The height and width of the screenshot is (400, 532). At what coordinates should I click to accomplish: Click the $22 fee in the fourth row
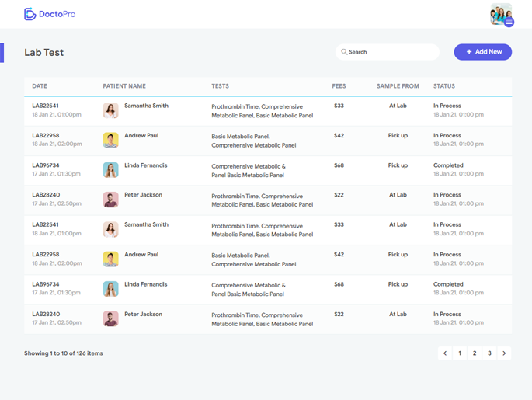point(339,195)
